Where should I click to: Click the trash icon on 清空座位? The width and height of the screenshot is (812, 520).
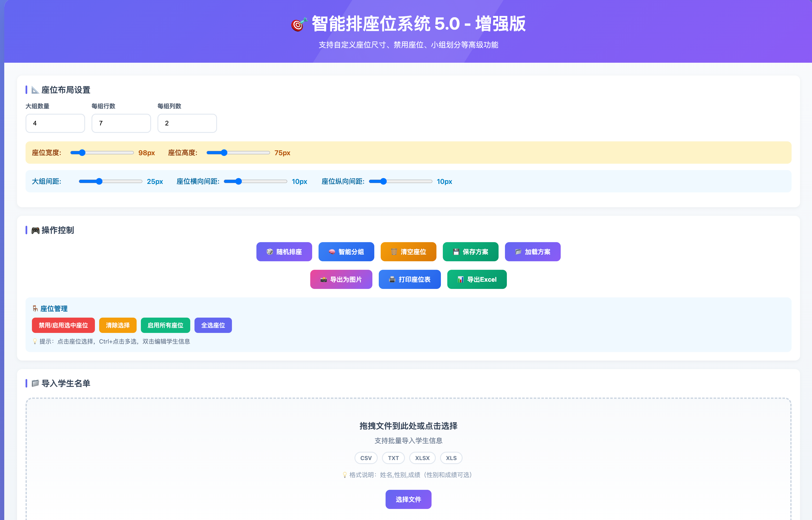pyautogui.click(x=394, y=252)
